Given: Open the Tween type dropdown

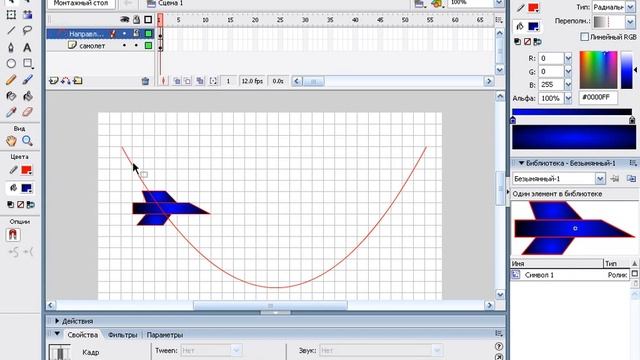Looking at the screenshot, I should tap(236, 350).
